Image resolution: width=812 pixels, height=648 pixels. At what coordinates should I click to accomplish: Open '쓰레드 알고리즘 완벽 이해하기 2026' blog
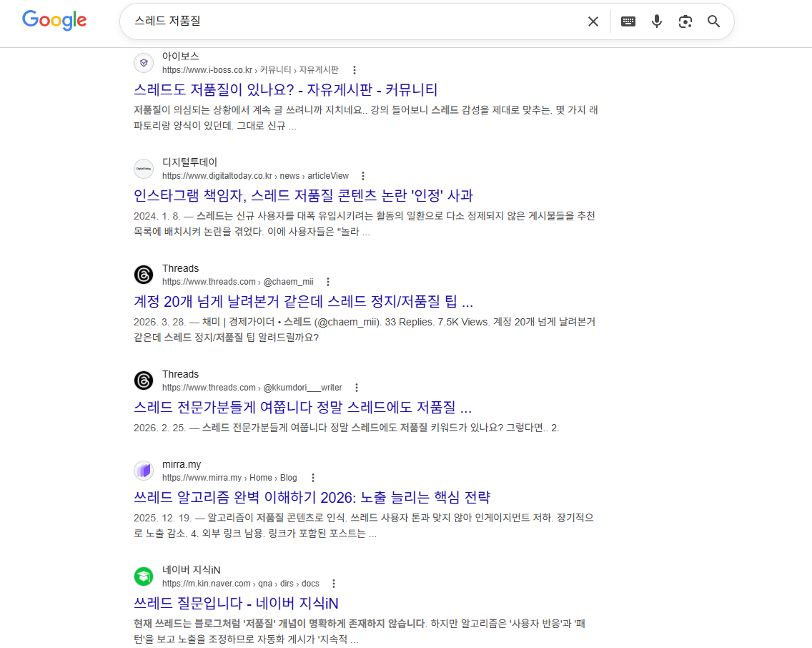coord(312,497)
